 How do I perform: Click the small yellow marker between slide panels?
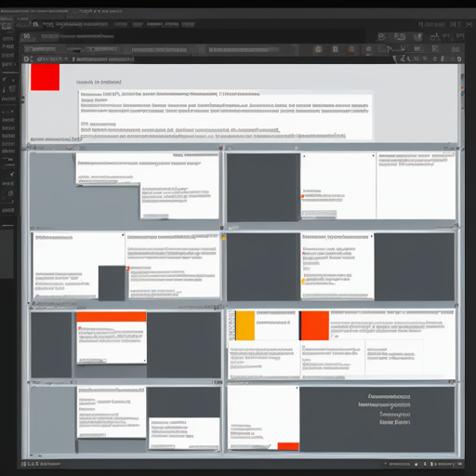tap(223, 238)
